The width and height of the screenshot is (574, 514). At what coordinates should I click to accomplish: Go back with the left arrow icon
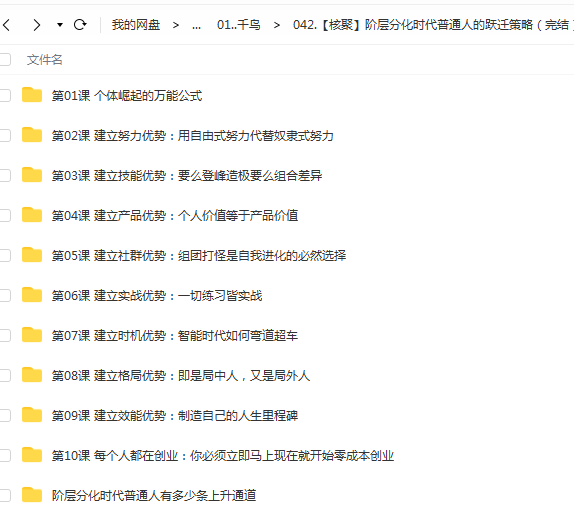6,25
